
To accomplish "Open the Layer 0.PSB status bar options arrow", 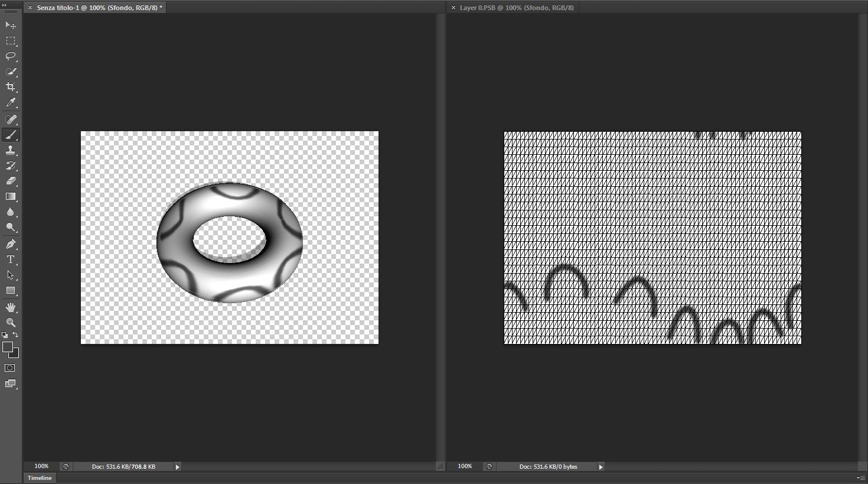I will (601, 466).
